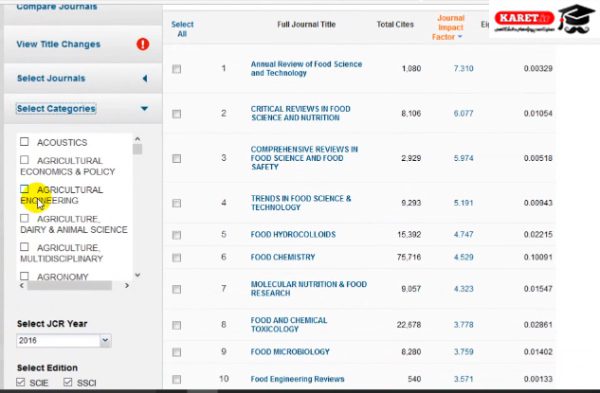600x393 pixels.
Task: Expand Select Journals with its left arrow
Action: pyautogui.click(x=145, y=78)
